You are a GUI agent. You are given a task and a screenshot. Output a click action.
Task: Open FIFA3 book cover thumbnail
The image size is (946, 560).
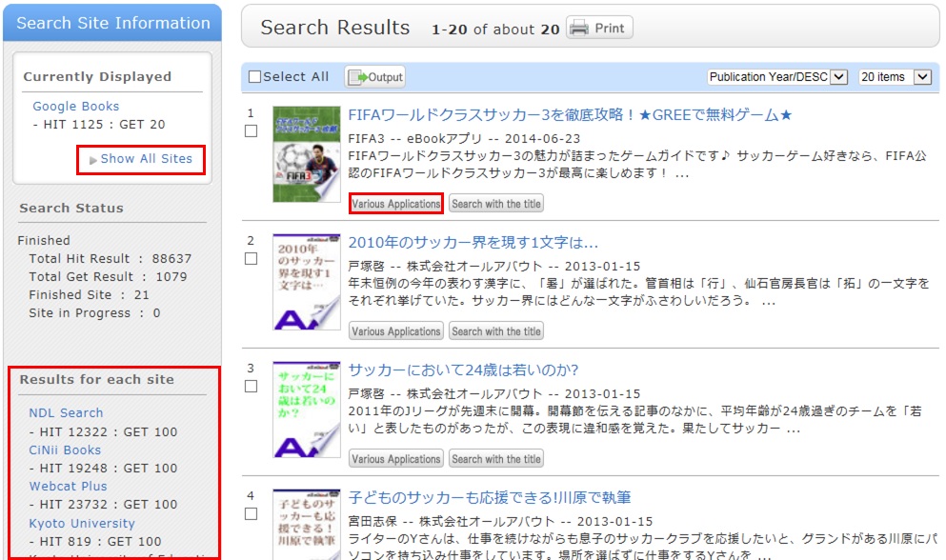point(306,153)
